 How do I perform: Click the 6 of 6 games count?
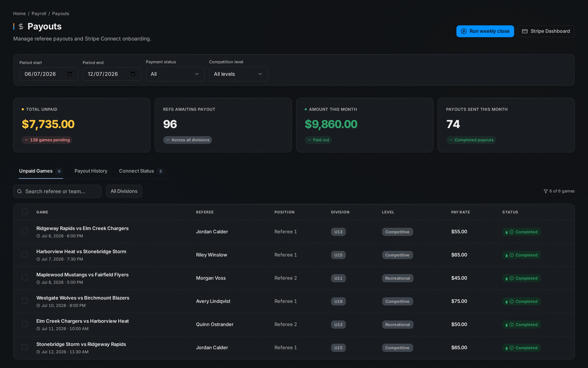tap(562, 191)
